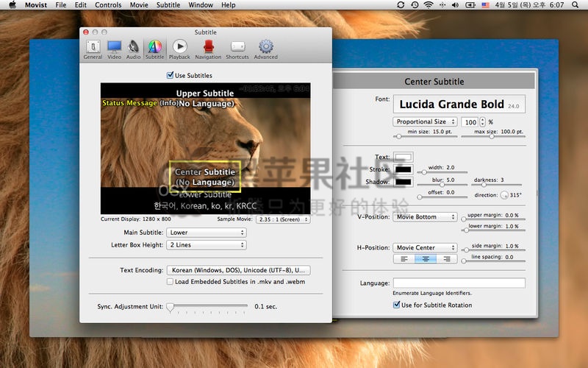588x368 pixels.
Task: Click the Text color swatch
Action: pos(403,157)
